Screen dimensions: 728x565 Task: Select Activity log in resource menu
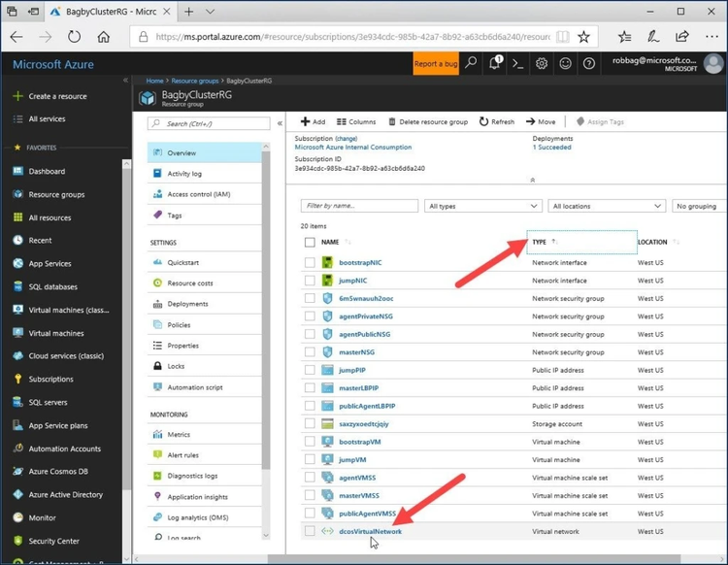184,174
